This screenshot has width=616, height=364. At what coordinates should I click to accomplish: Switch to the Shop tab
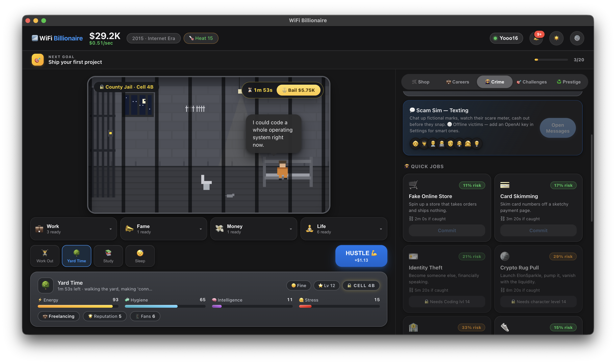(421, 82)
